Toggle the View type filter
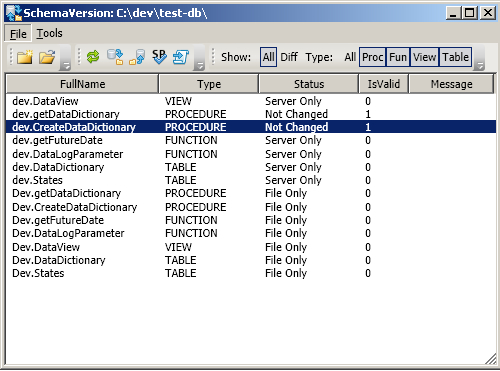500x371 pixels. 425,57
